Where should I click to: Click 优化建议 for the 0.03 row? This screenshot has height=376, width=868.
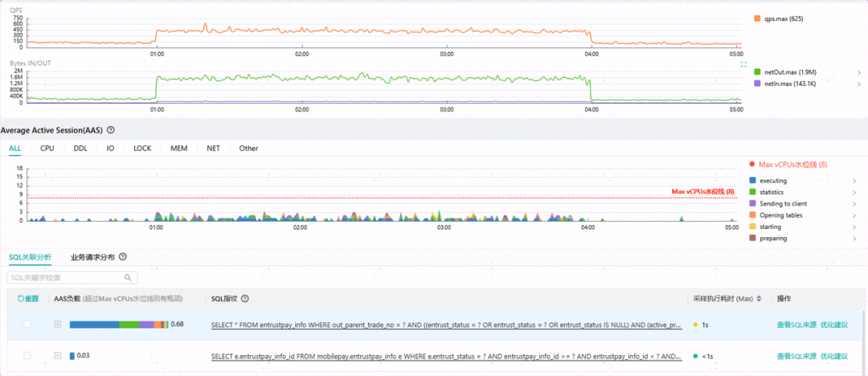point(834,356)
